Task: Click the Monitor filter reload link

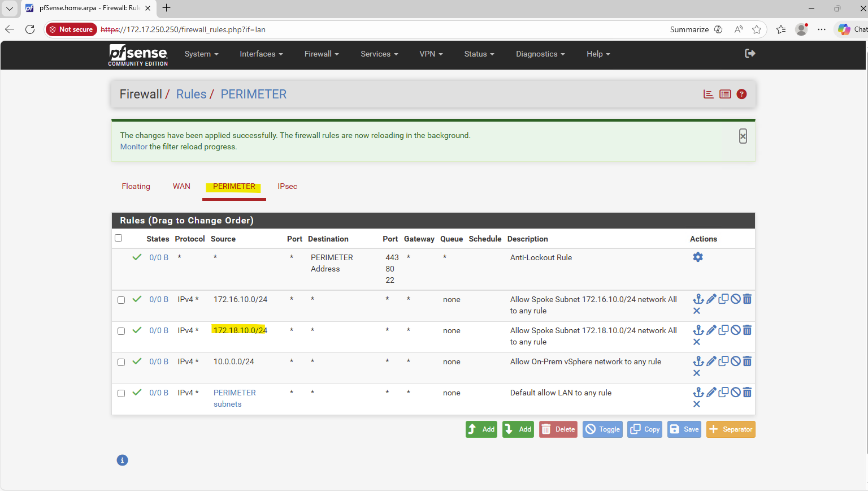Action: pyautogui.click(x=133, y=147)
